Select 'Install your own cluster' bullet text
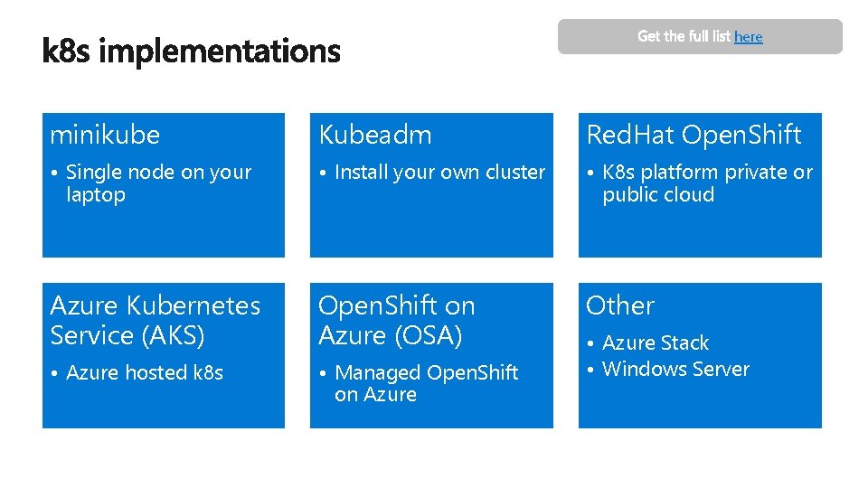 pyautogui.click(x=440, y=172)
